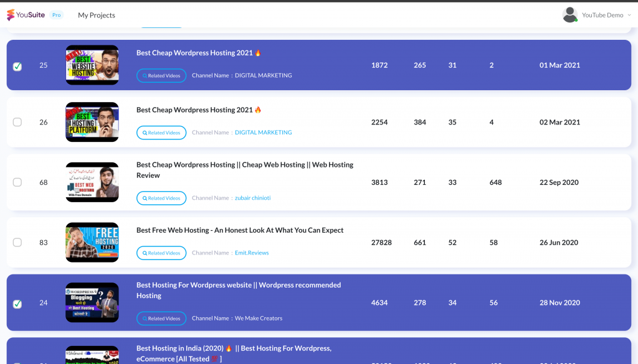Tick the checkbox for video row 83
The image size is (638, 364).
(x=17, y=242)
